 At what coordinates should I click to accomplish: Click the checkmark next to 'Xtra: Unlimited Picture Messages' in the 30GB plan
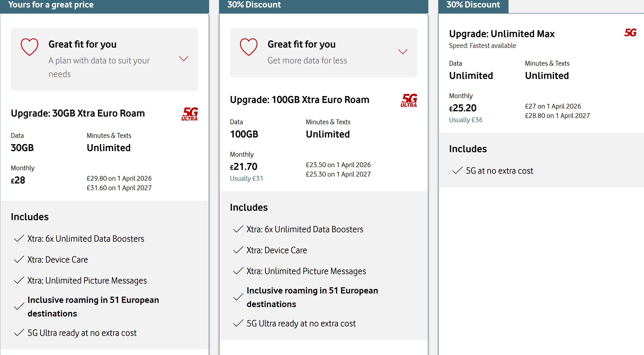click(x=19, y=281)
